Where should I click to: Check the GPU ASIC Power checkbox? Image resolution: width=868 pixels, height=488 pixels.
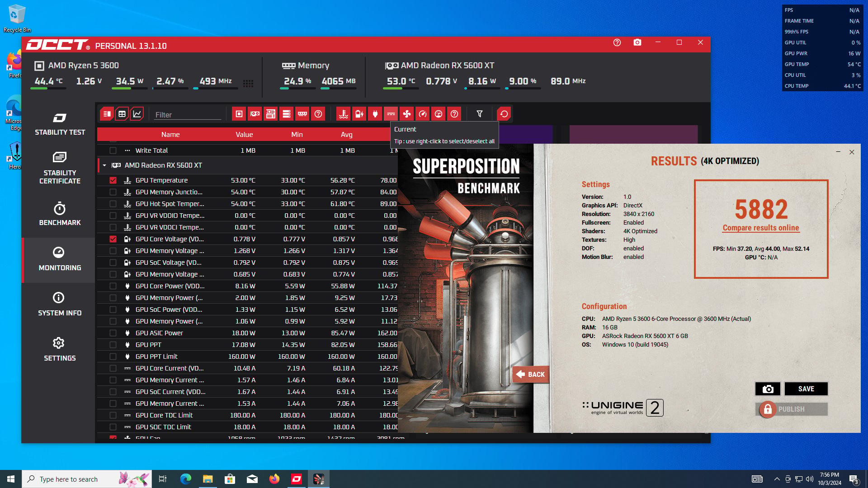point(113,333)
